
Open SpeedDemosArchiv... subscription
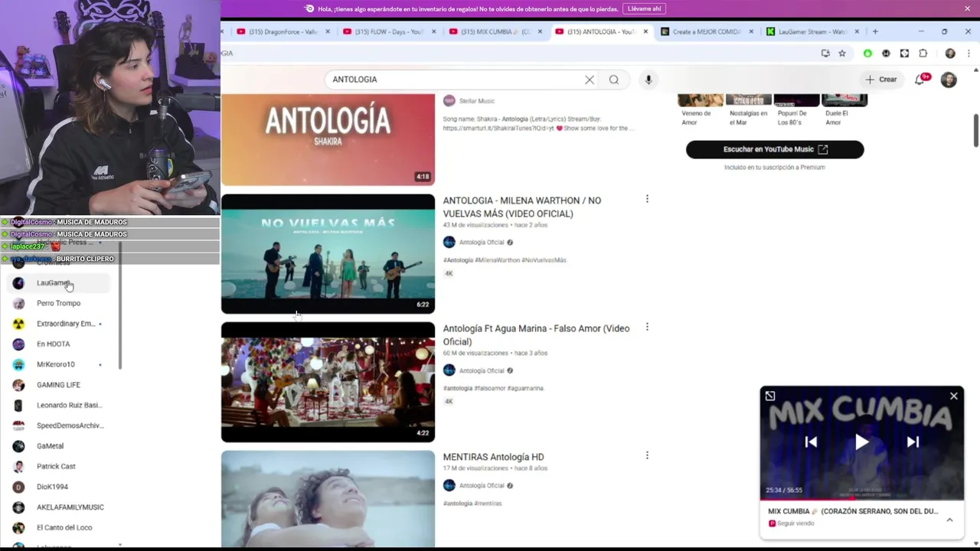(59, 425)
